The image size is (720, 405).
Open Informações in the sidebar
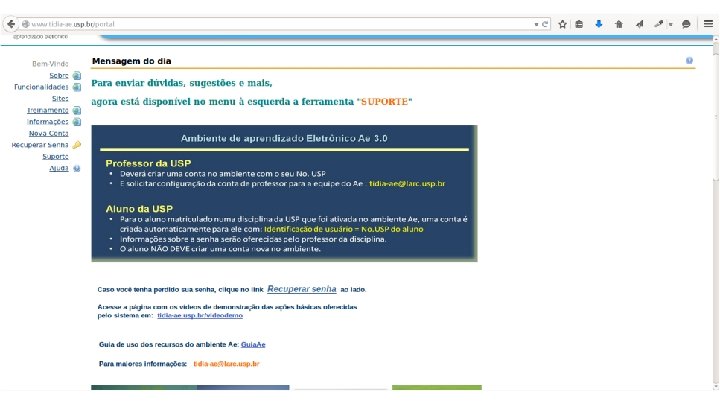coord(47,122)
